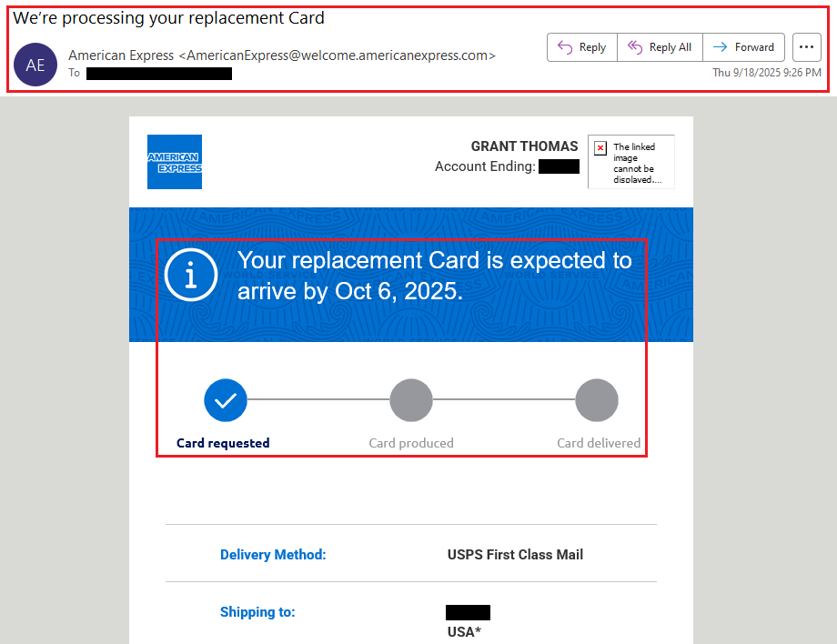Click the Reply button
Viewport: 837px width, 644px height.
point(582,47)
